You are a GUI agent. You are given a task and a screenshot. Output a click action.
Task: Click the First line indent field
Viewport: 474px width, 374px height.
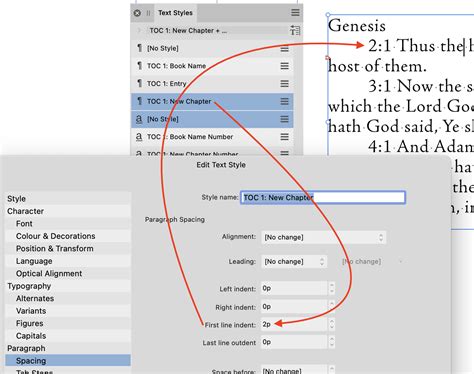294,324
